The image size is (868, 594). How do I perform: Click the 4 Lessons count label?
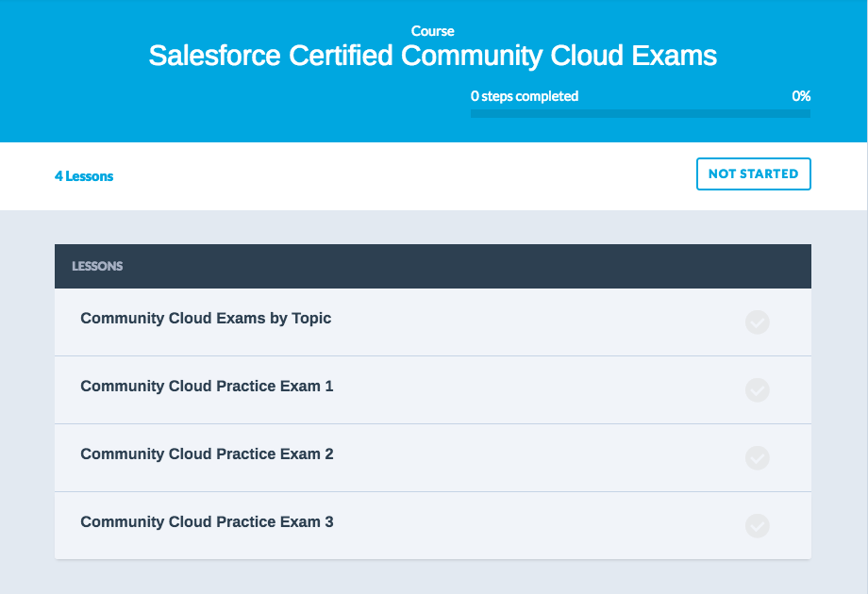[84, 176]
